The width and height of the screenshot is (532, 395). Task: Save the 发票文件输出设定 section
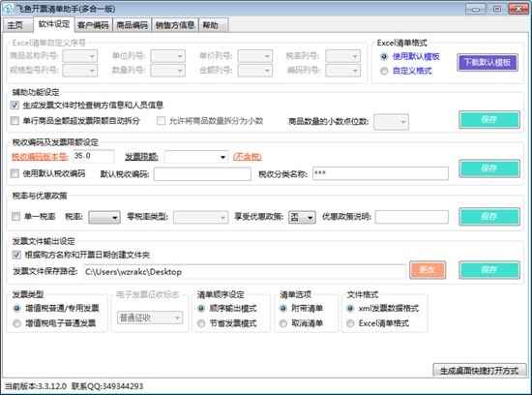(489, 270)
